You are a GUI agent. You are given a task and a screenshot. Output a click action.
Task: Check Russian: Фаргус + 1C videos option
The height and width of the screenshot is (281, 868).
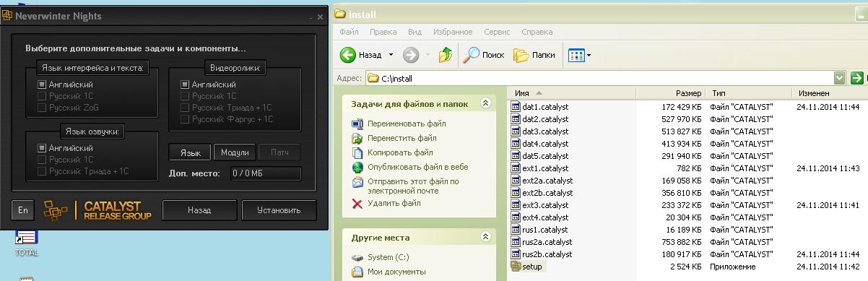coord(185,119)
